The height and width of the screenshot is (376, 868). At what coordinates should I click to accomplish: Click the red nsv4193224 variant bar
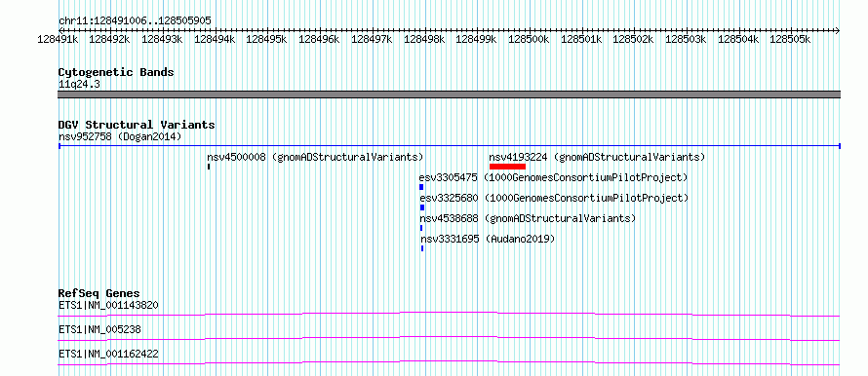pyautogui.click(x=507, y=166)
